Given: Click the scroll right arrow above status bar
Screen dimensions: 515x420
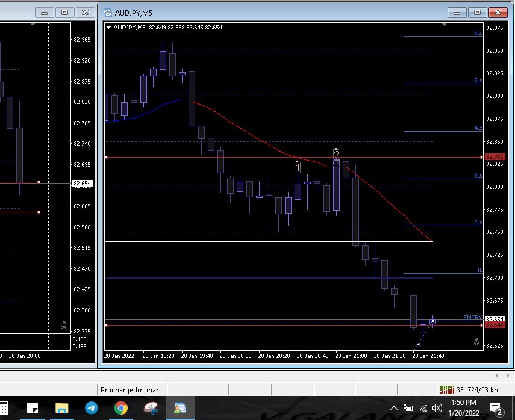Looking at the screenshot, I should click(x=508, y=375).
